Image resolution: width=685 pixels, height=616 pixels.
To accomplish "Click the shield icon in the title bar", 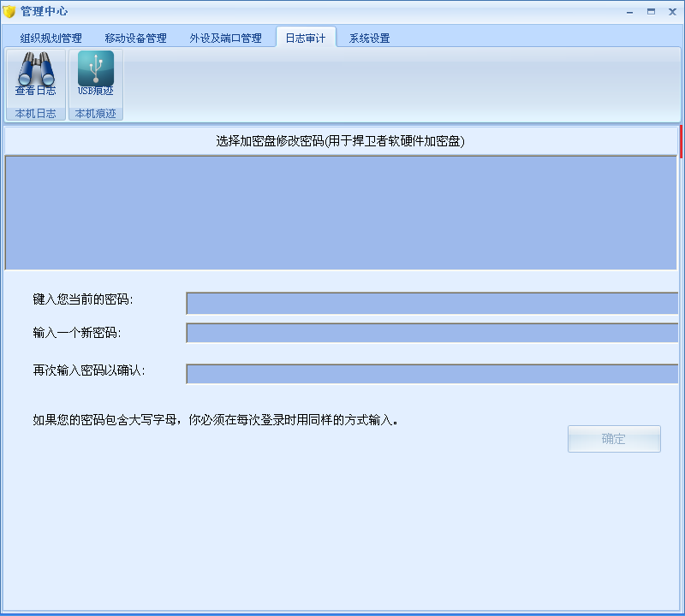I will coord(12,11).
